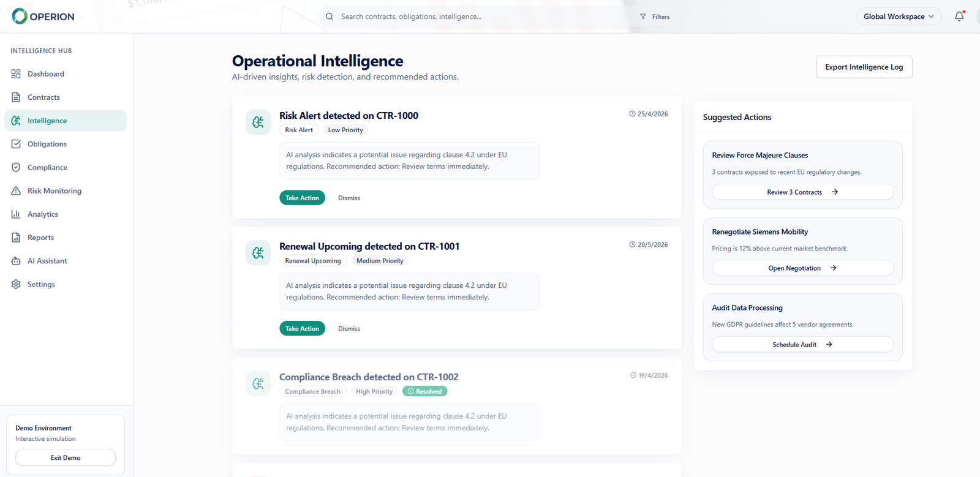
Task: Click the Settings gear icon
Action: point(16,284)
